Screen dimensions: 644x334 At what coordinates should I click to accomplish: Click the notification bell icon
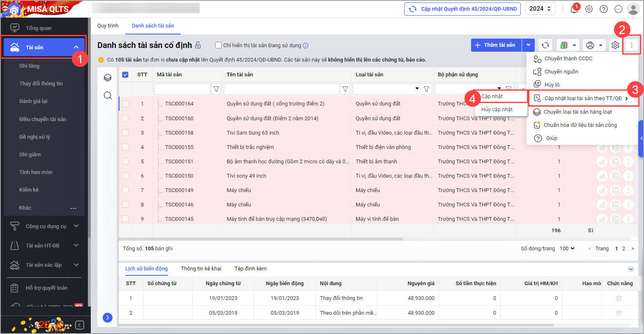pos(574,9)
